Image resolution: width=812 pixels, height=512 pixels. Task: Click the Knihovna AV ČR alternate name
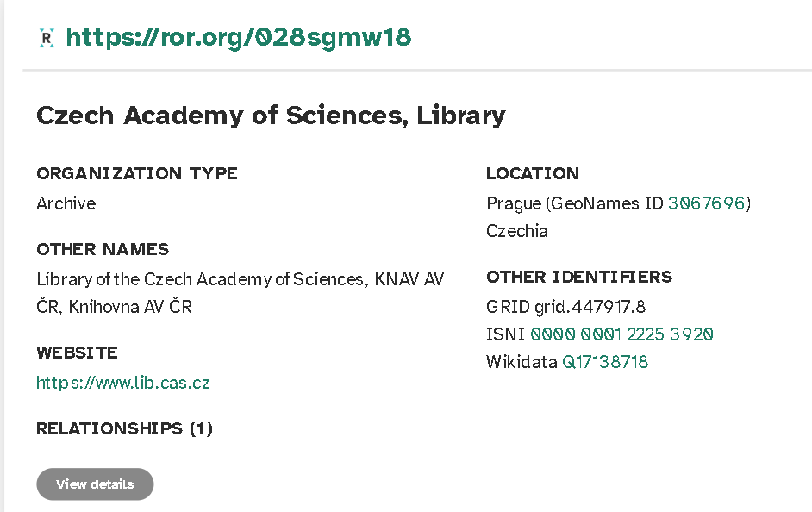pos(130,307)
